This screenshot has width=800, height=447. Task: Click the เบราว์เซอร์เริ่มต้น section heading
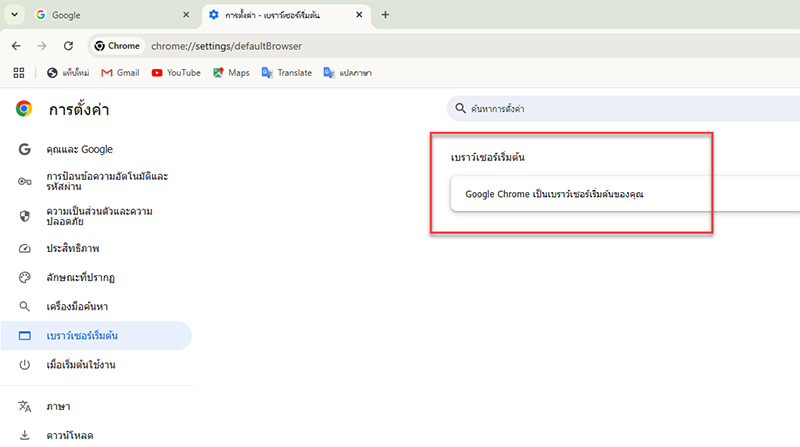(487, 157)
